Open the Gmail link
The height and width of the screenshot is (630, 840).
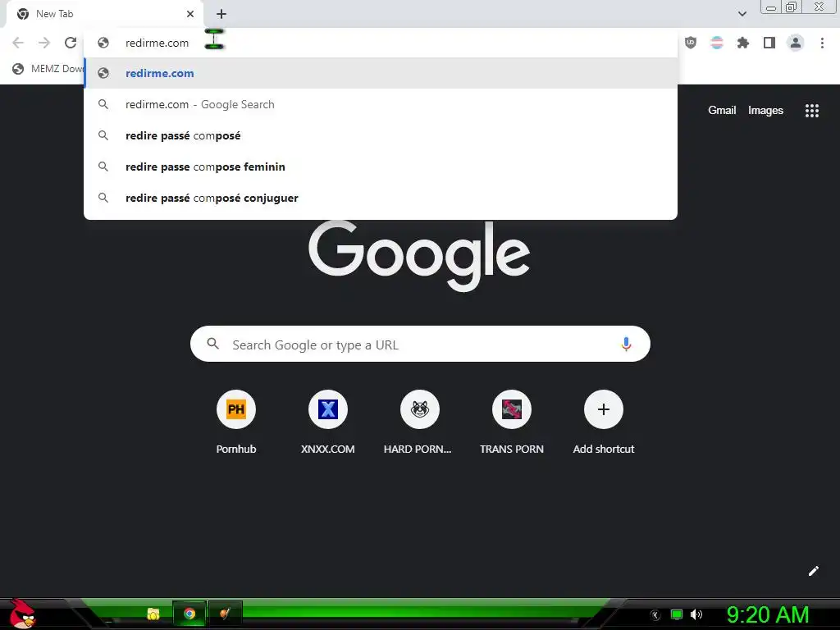pyautogui.click(x=722, y=111)
